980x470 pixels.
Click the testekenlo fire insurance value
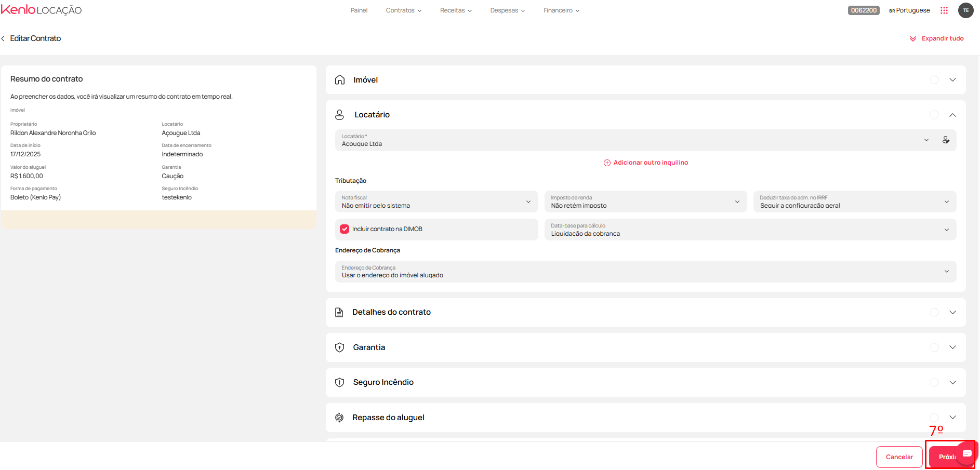pos(177,197)
